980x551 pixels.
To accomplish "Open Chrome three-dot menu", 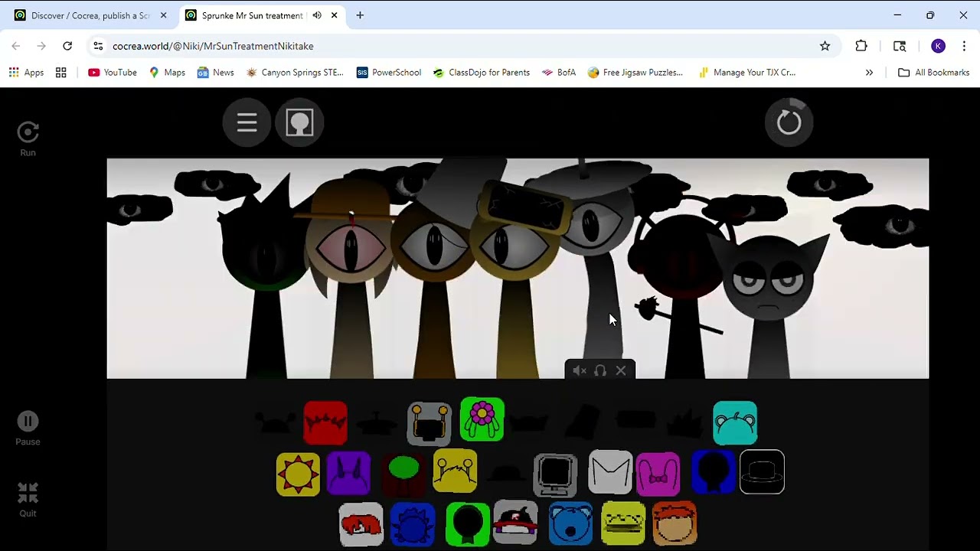I will pyautogui.click(x=964, y=46).
